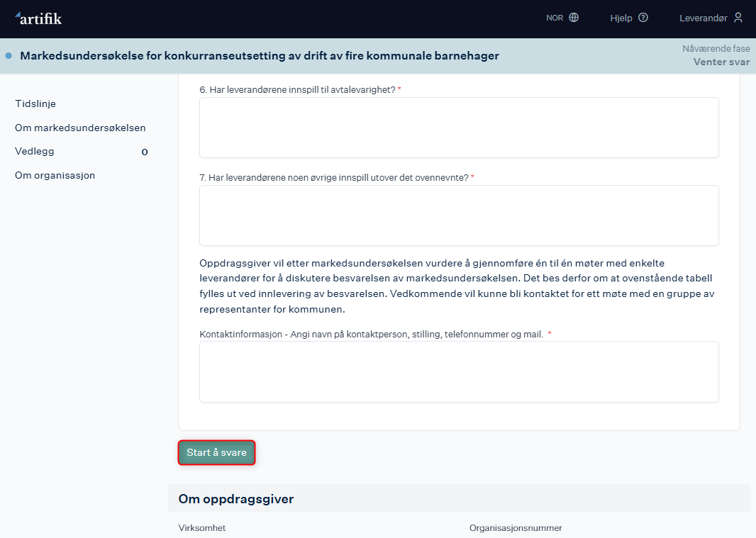This screenshot has width=756, height=538.
Task: Click the Vedlegg count 0
Action: pyautogui.click(x=144, y=152)
